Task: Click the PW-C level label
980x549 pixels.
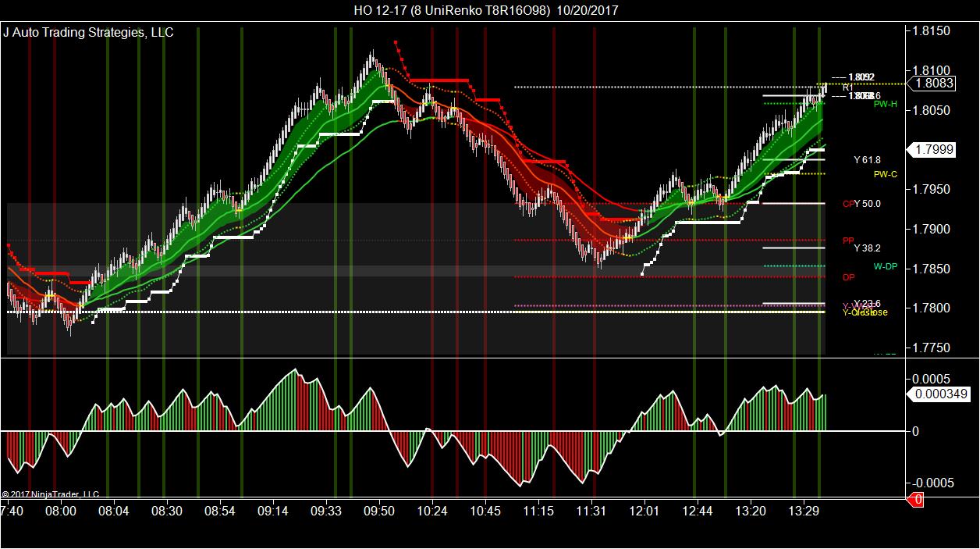Action: click(886, 174)
